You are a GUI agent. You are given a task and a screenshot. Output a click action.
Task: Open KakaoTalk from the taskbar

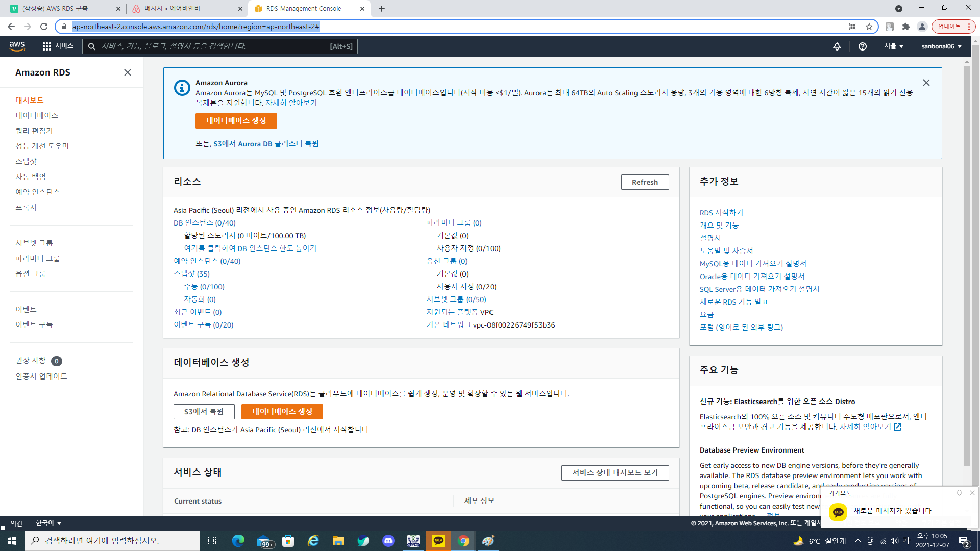pos(438,541)
